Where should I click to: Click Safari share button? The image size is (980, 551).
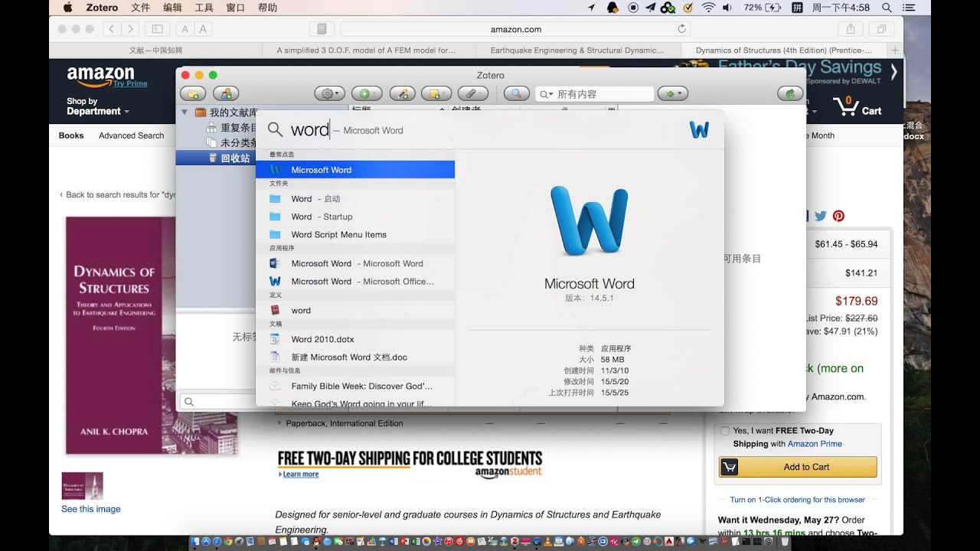[850, 29]
